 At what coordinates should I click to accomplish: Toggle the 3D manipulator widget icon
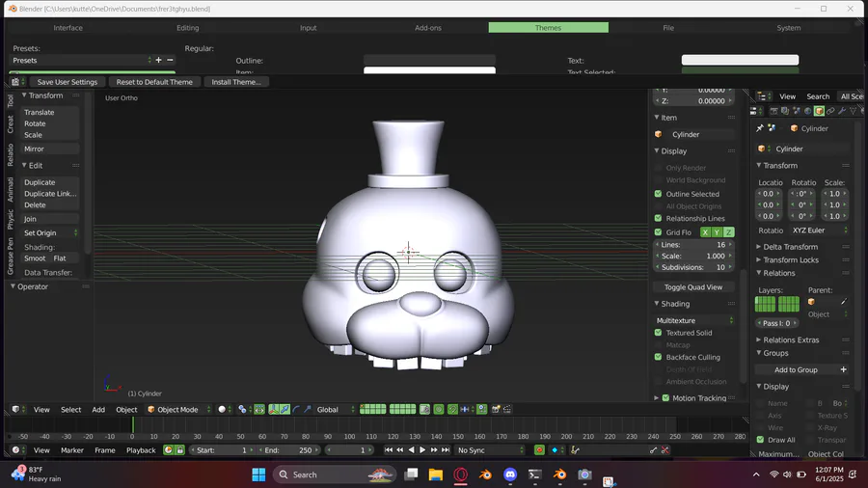(274, 410)
